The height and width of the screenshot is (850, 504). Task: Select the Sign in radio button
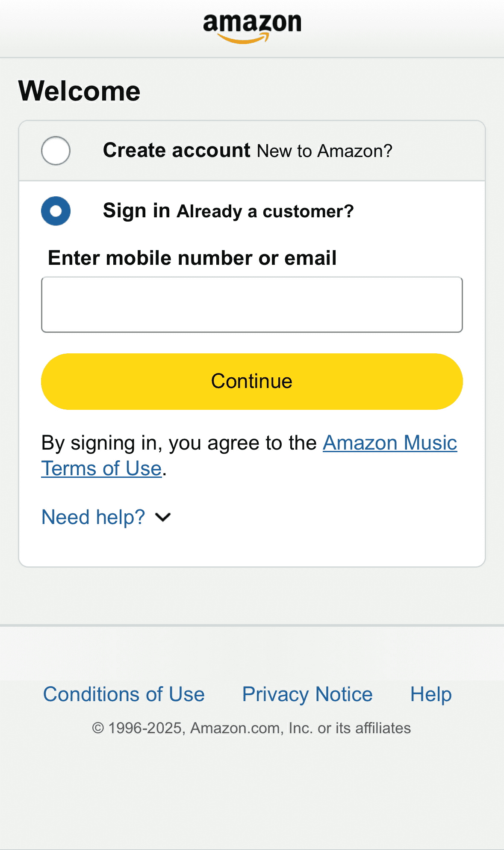(x=56, y=211)
